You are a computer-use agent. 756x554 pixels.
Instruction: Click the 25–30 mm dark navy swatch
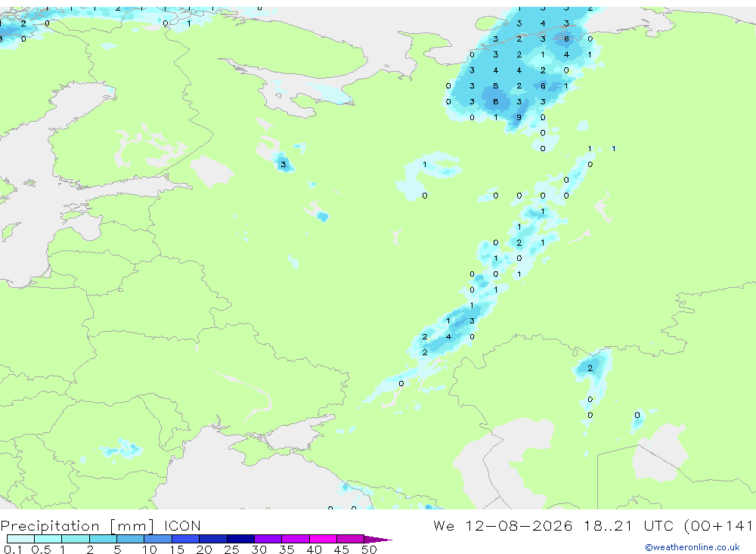coord(240,539)
